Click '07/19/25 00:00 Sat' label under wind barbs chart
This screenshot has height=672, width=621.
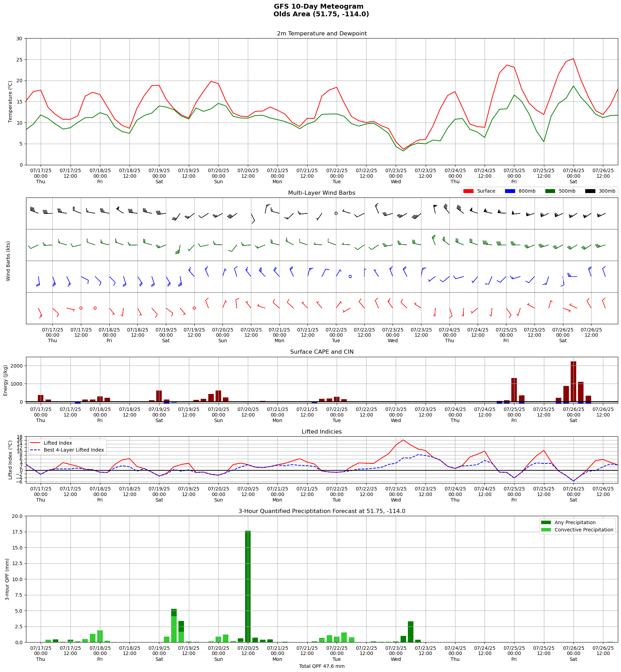coord(166,335)
